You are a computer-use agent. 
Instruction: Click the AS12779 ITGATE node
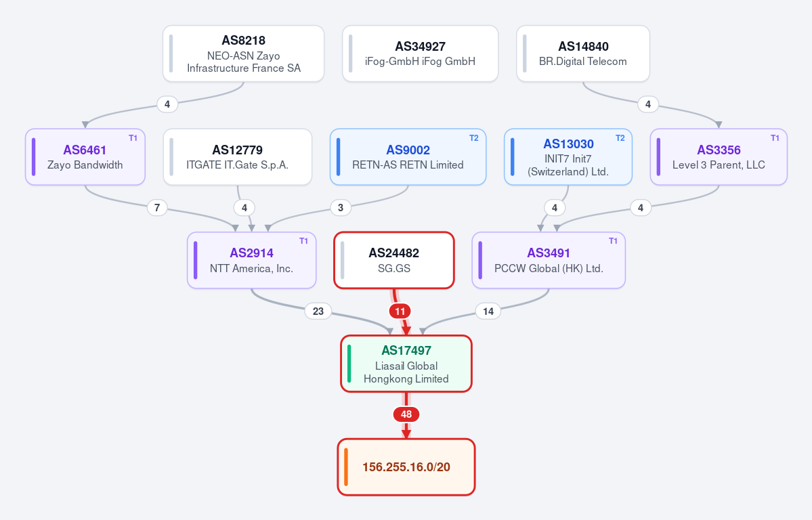[238, 157]
